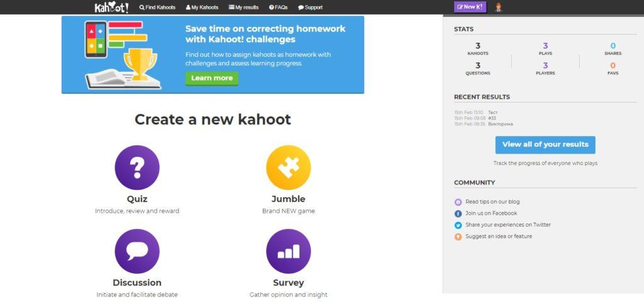Click Read tips on our blog link
The width and height of the screenshot is (644, 304).
click(492, 201)
